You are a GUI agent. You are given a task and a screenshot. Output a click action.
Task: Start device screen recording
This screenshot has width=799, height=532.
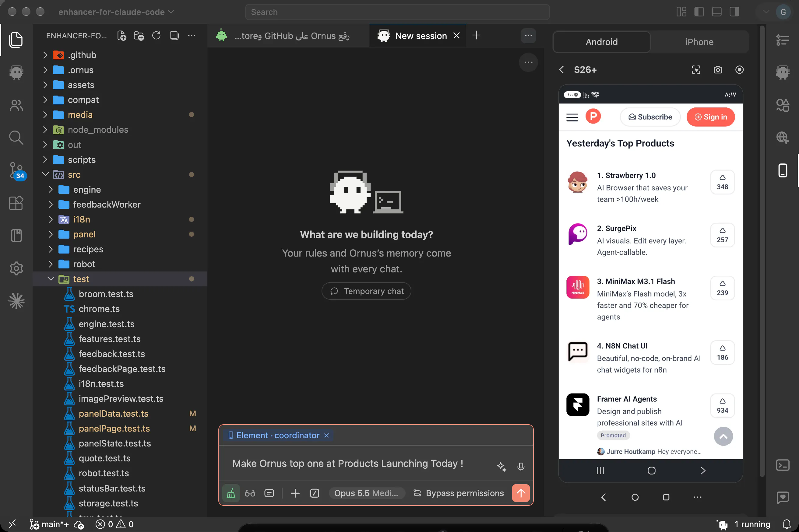739,70
